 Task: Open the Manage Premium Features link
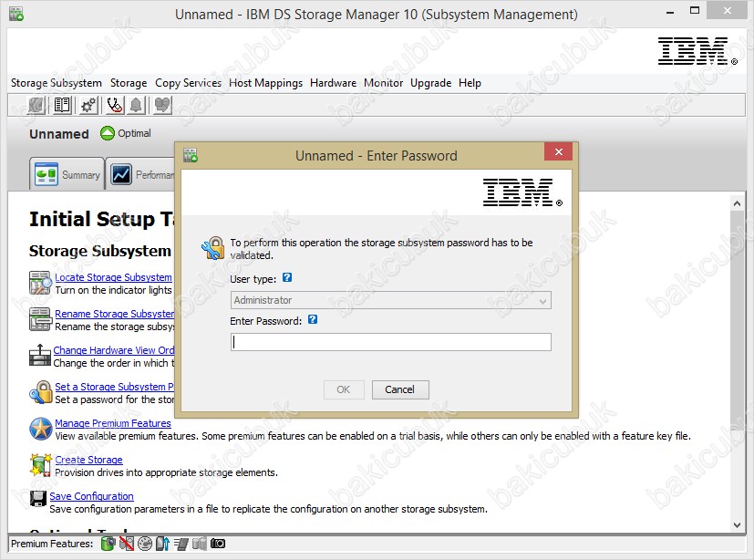113,423
